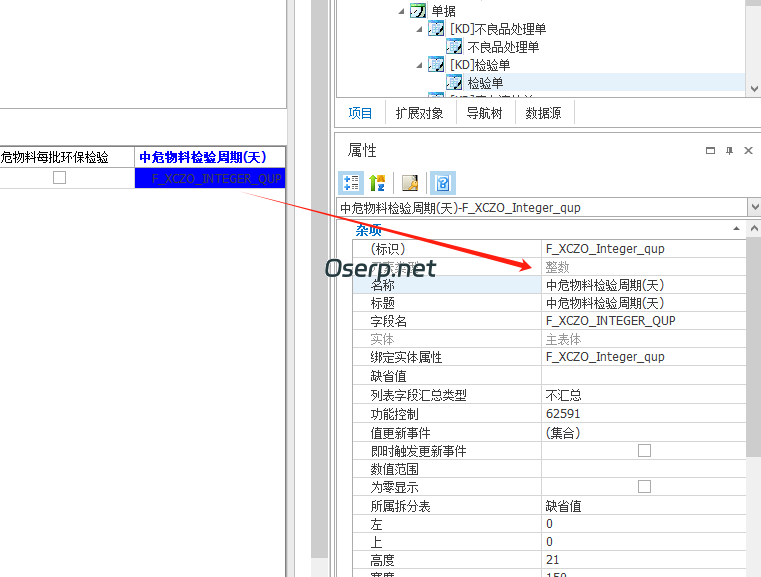
Task: Click the 单据 folder icon in tree
Action: pyautogui.click(x=417, y=11)
